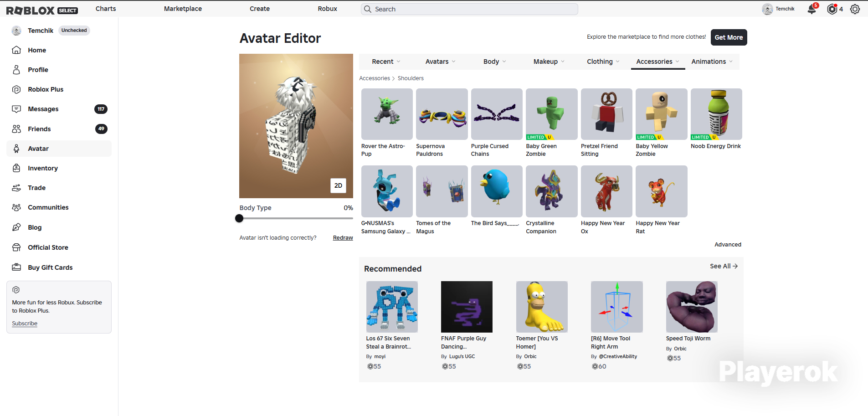Screen dimensions: 868x416
Task: Open the Create tab
Action: tap(260, 9)
